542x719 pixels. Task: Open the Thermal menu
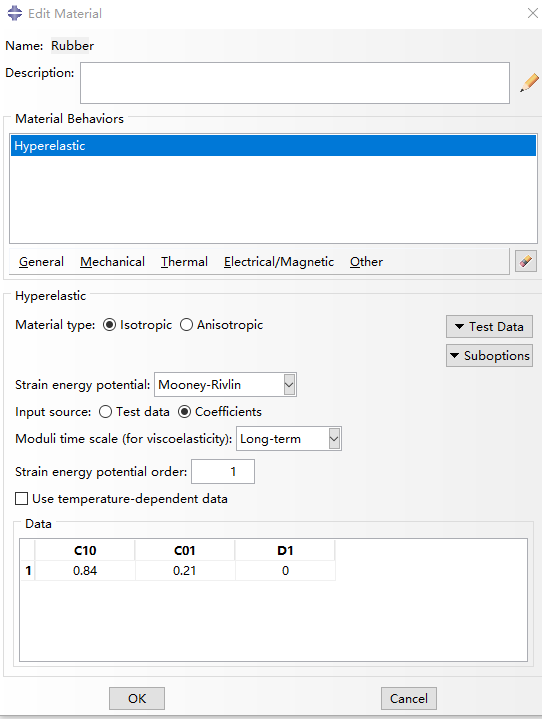(x=184, y=262)
